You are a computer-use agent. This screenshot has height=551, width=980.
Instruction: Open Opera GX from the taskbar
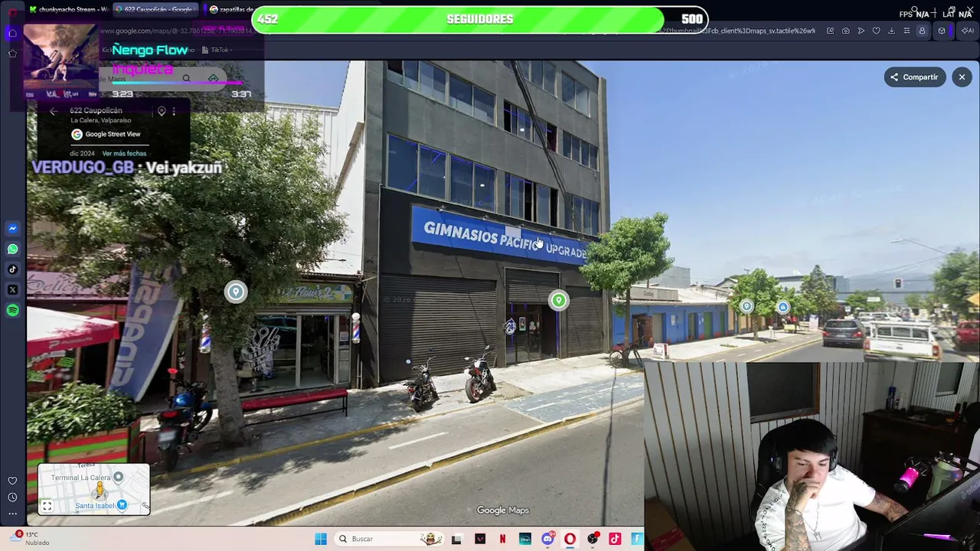(570, 539)
